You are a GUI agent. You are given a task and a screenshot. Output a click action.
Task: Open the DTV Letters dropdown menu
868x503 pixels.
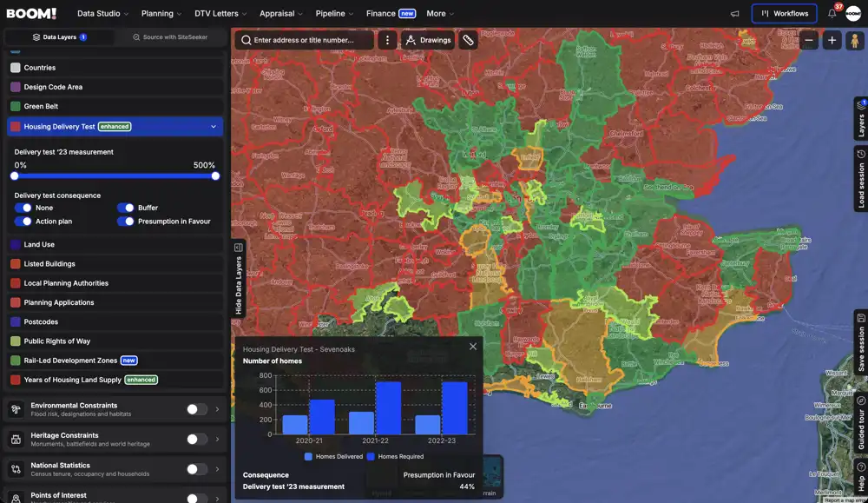point(220,13)
